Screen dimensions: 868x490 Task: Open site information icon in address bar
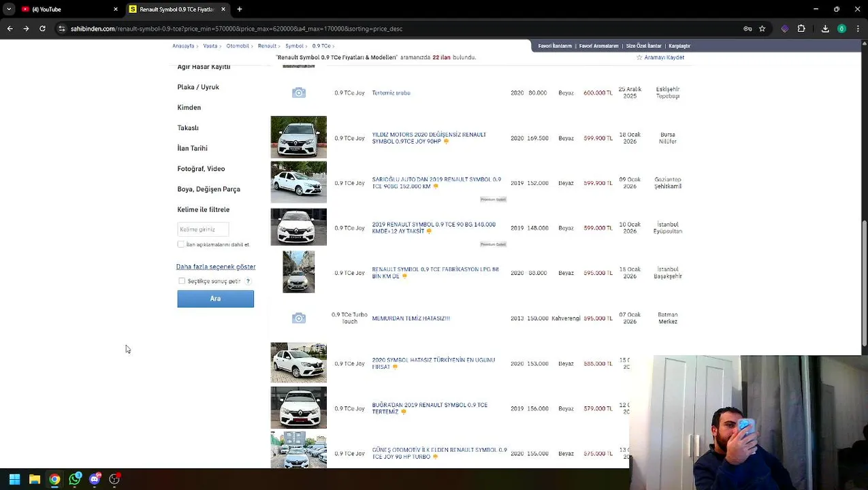[x=62, y=29]
